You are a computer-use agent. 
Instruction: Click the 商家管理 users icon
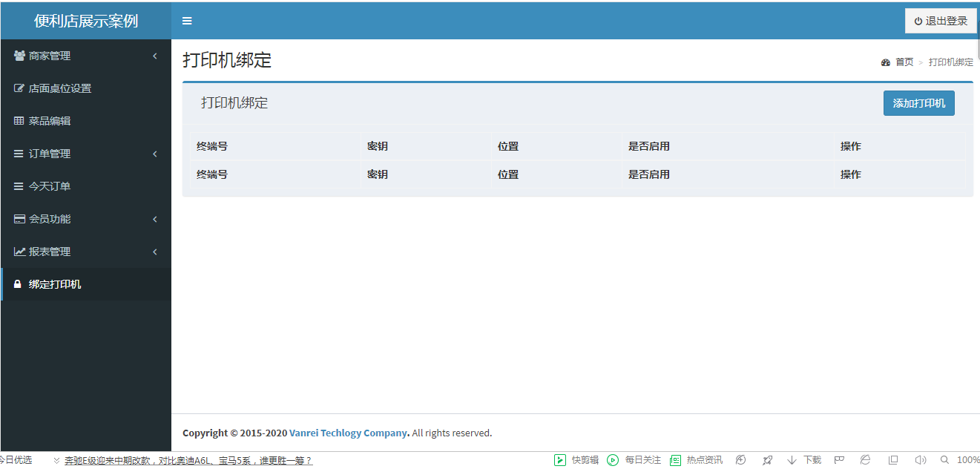click(19, 56)
